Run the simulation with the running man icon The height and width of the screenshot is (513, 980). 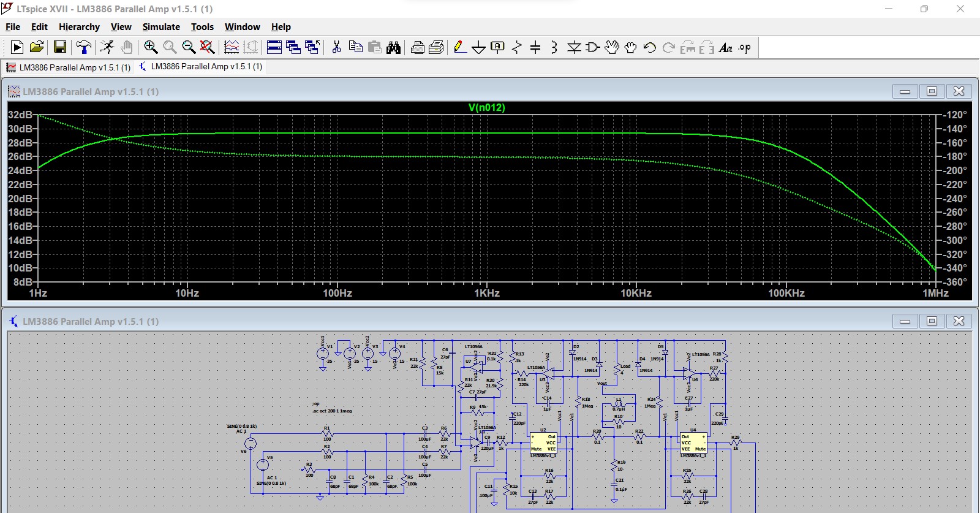click(107, 47)
